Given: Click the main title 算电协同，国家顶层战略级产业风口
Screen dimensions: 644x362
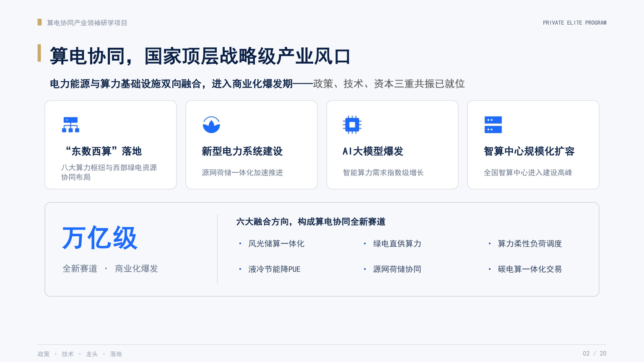Looking at the screenshot, I should coord(200,56).
